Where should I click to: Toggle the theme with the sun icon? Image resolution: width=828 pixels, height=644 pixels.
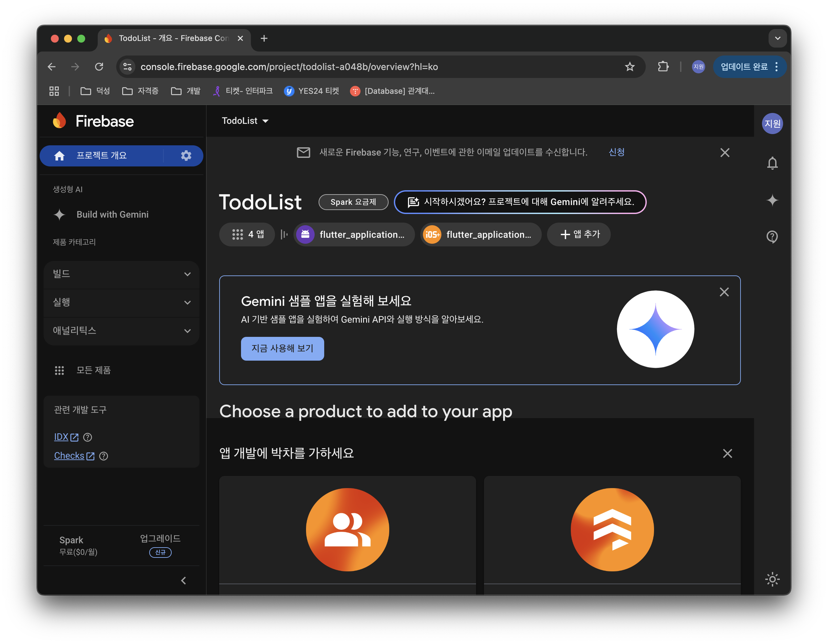pos(772,579)
